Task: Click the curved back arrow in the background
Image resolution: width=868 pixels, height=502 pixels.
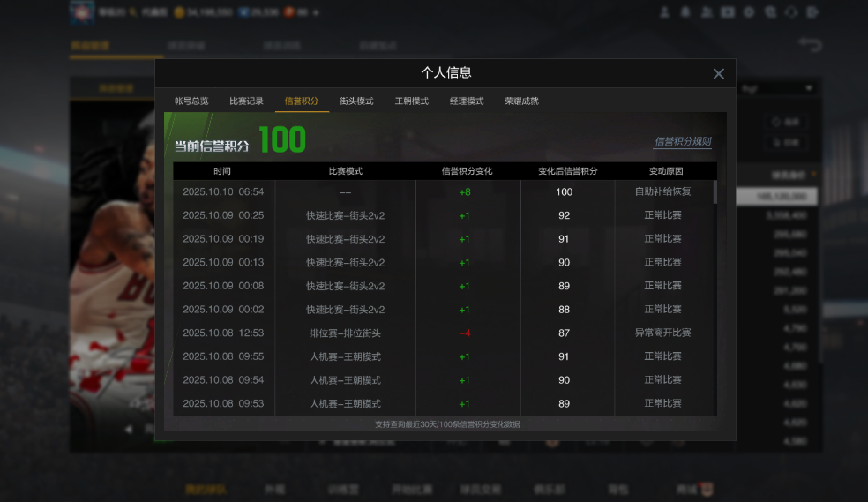Action: coord(810,44)
